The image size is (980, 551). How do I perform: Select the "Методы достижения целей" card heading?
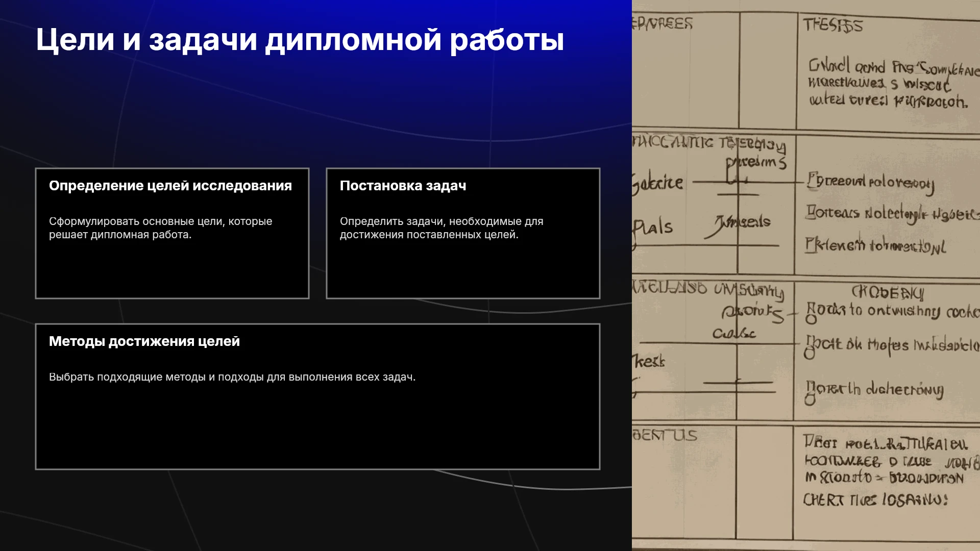144,341
